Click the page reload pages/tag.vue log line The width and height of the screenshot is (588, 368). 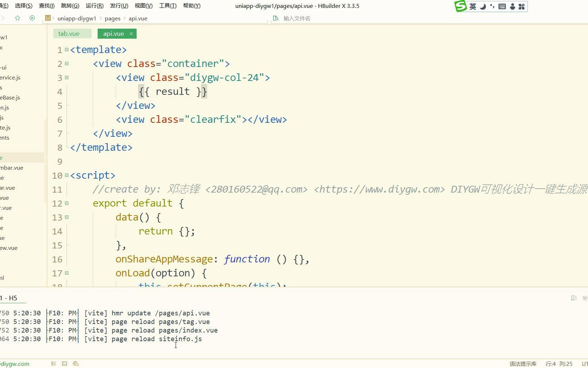pyautogui.click(x=147, y=322)
